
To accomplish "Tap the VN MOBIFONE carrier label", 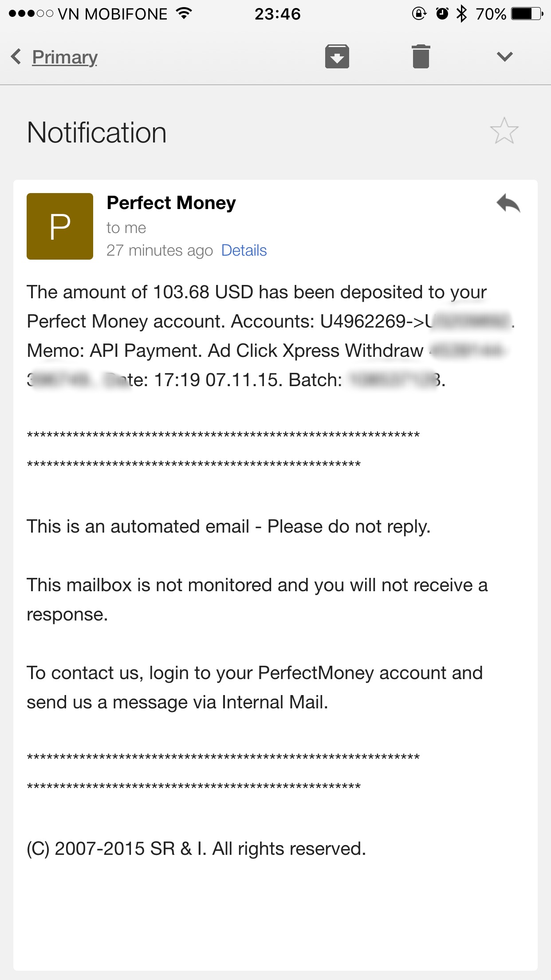I will tap(113, 14).
